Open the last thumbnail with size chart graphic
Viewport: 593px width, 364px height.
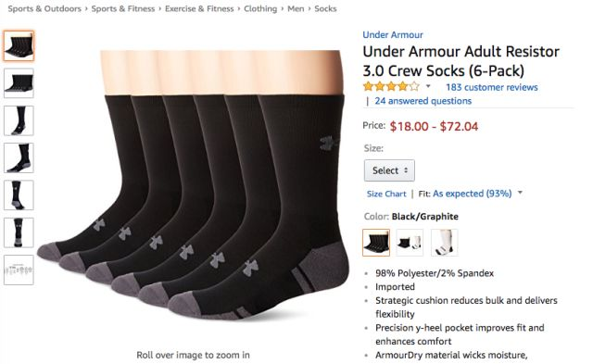19,270
